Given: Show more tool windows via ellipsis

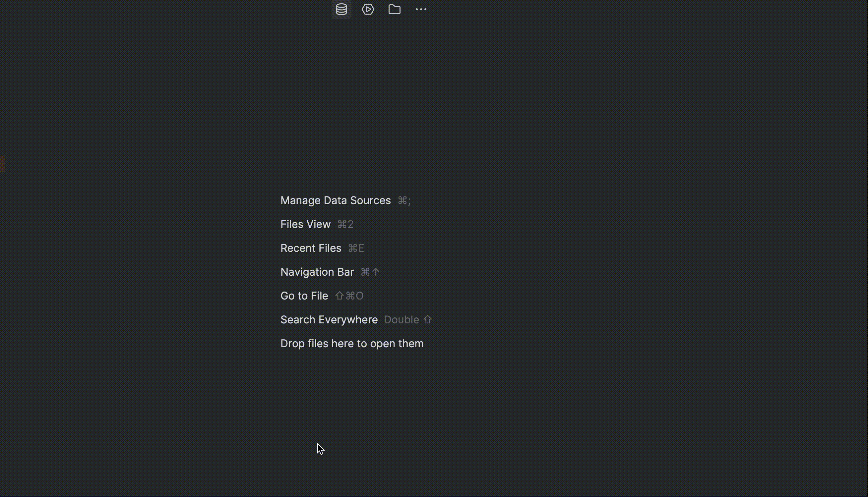Looking at the screenshot, I should click(421, 10).
